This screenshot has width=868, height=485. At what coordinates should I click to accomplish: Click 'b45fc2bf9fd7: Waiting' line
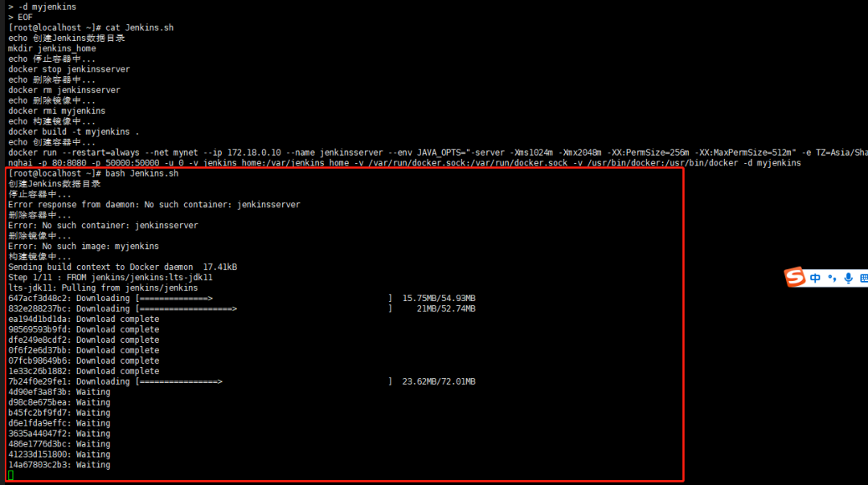click(59, 413)
